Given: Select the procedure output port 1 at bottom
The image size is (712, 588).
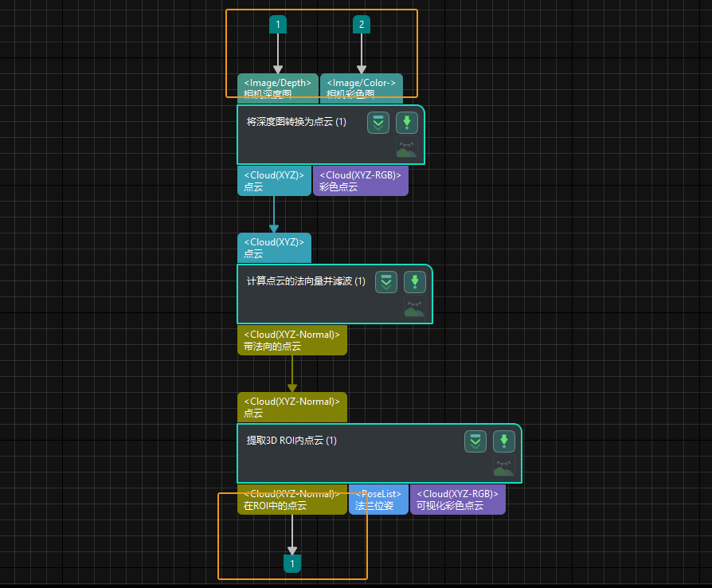Looking at the screenshot, I should coord(292,564).
